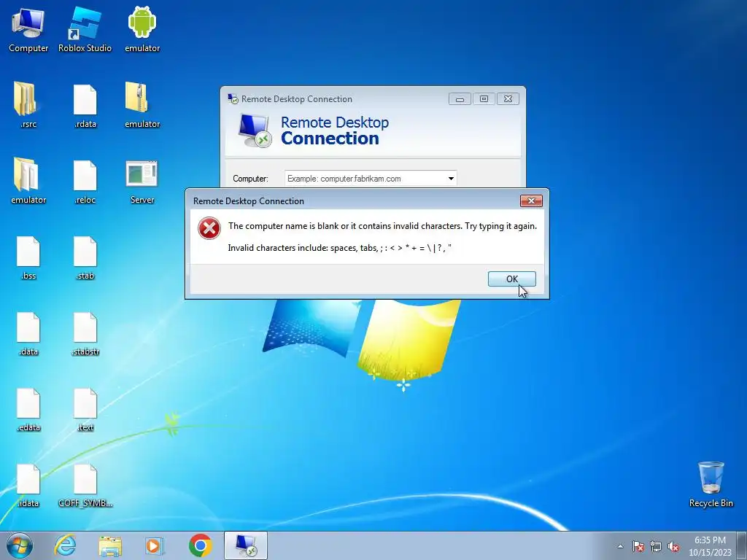Click the Remote Desktop banner monitor logo
This screenshot has width=747, height=560.
[x=255, y=131]
